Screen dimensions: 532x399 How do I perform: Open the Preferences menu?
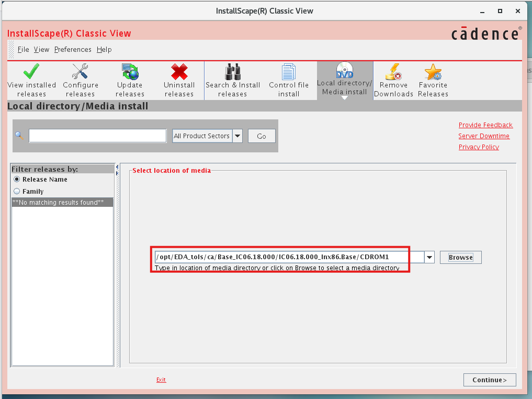click(x=73, y=50)
